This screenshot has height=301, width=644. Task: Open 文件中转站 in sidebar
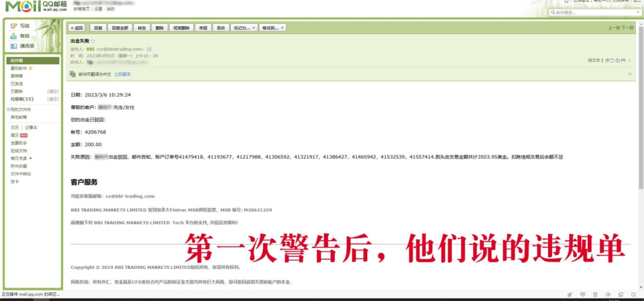pyautogui.click(x=21, y=174)
